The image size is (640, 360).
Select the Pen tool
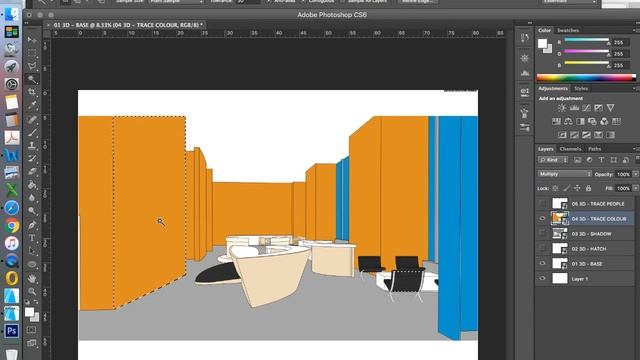coord(32,224)
